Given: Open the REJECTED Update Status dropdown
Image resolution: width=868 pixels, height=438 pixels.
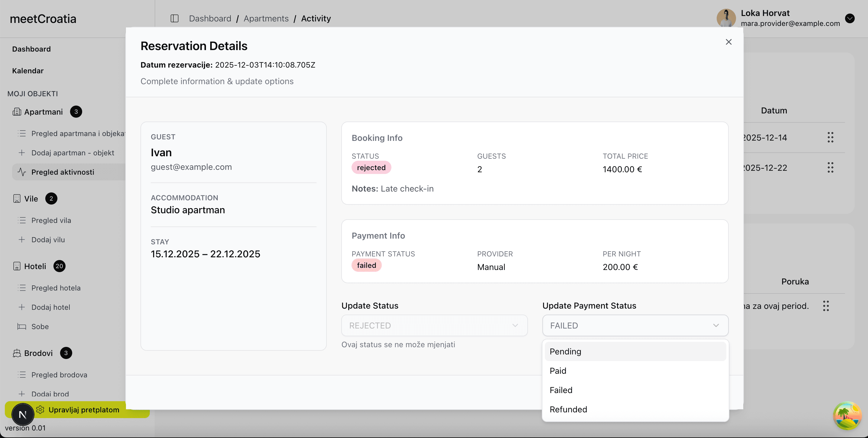Looking at the screenshot, I should pos(434,325).
